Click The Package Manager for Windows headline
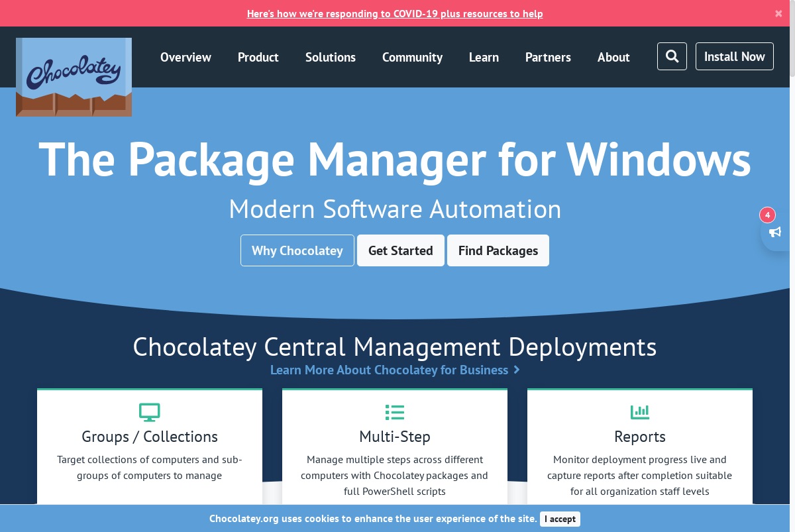 395,159
